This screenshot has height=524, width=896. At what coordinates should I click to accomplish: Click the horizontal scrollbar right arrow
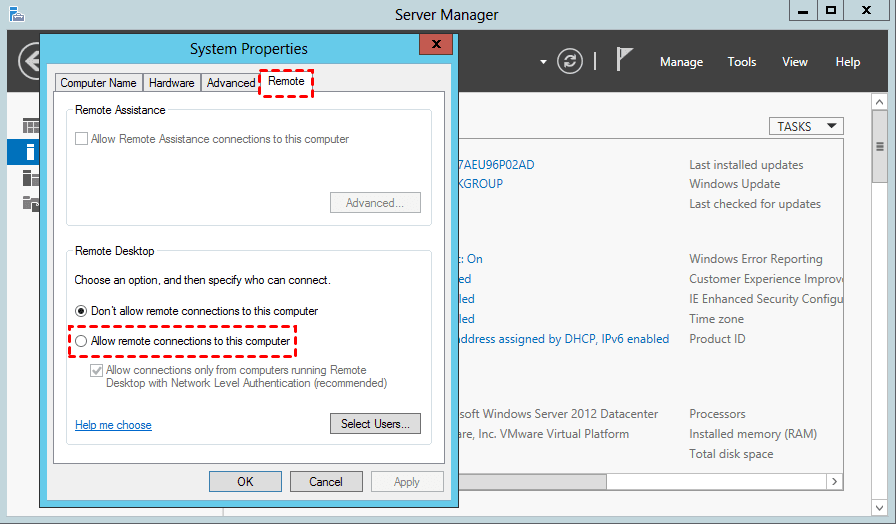[x=835, y=482]
